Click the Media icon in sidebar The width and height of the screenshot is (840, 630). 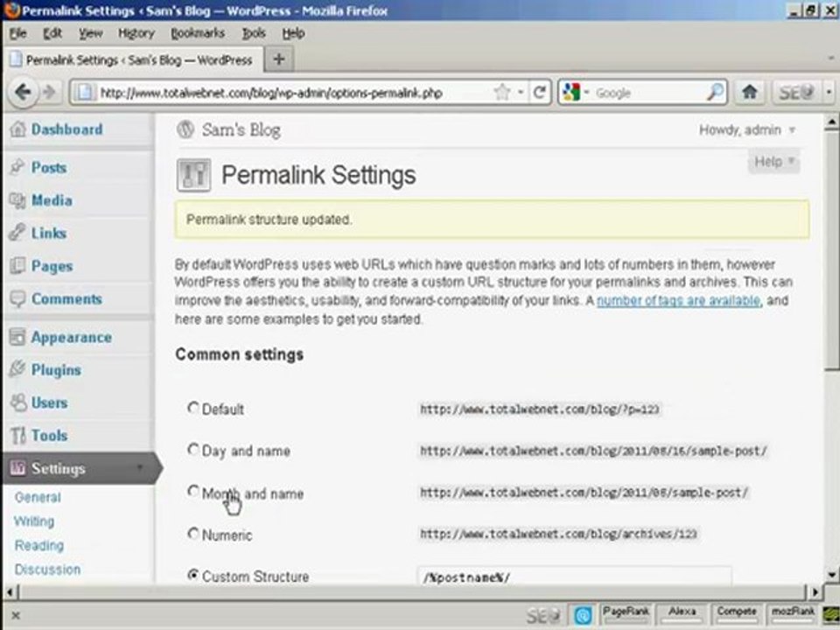[x=17, y=200]
